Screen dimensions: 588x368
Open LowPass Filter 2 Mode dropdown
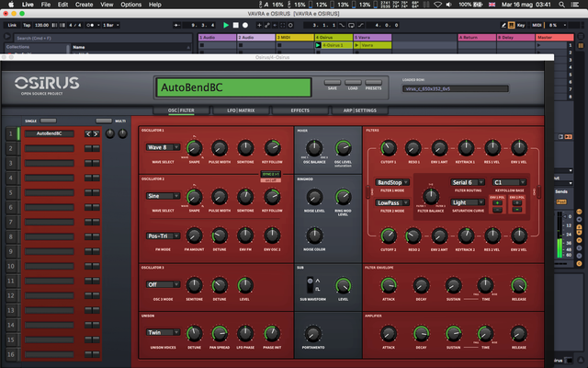(392, 202)
